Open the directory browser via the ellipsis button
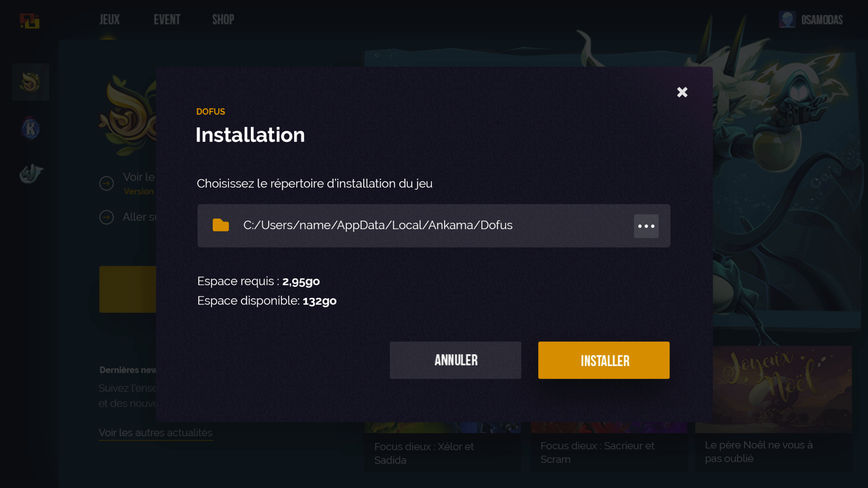Screen dimensions: 868x488 click(x=646, y=226)
